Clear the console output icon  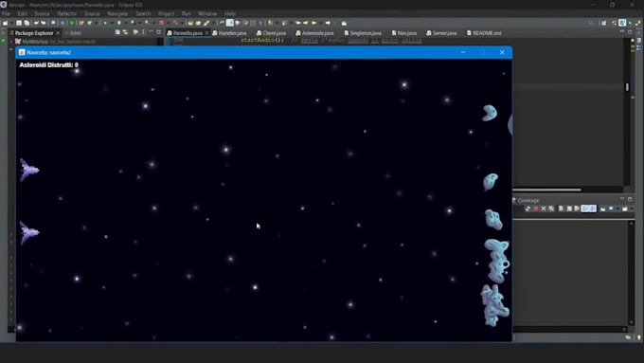coord(561,209)
